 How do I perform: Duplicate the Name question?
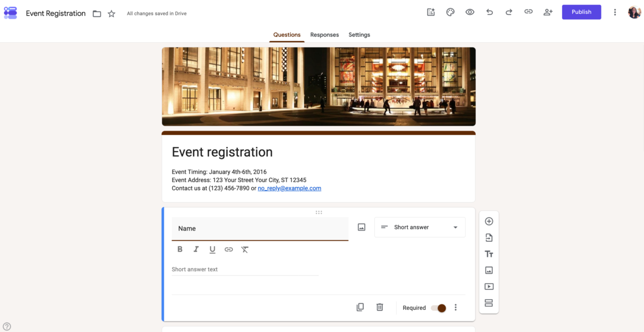360,307
